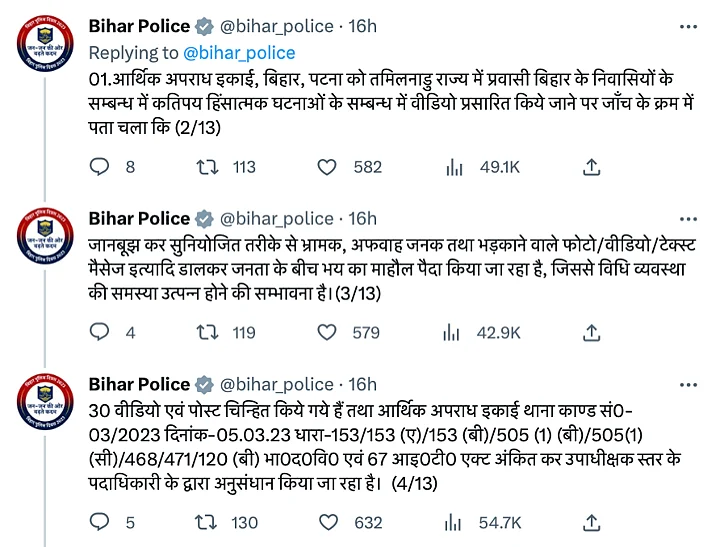Reply to the (4/13) tweet
The width and height of the screenshot is (720, 547).
[x=100, y=521]
